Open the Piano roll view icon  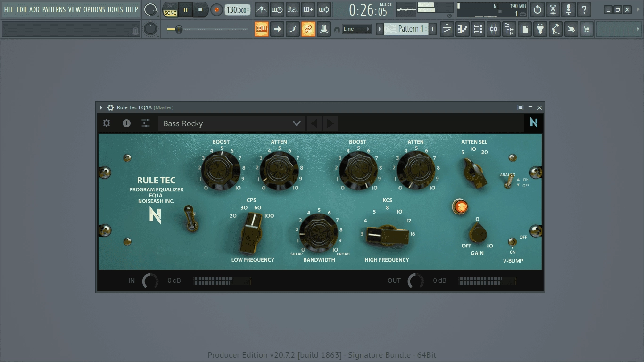click(x=462, y=29)
